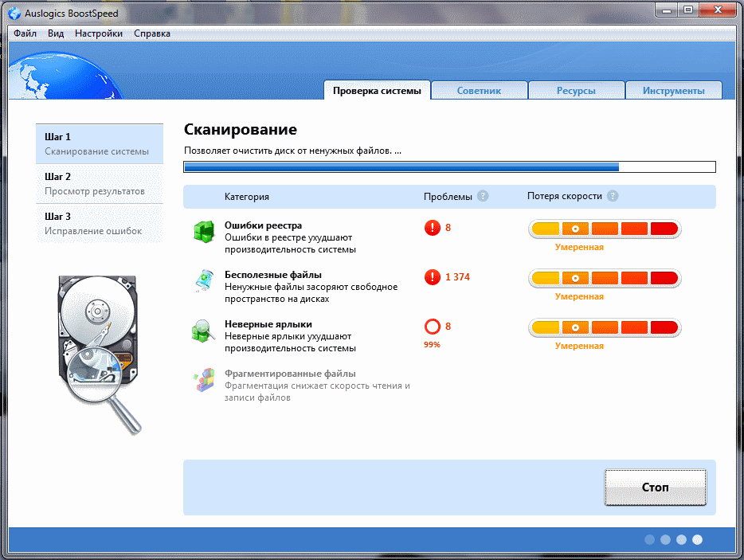This screenshot has width=744, height=560.
Task: Close the Auslogics BoostSpeed window
Action: [718, 10]
